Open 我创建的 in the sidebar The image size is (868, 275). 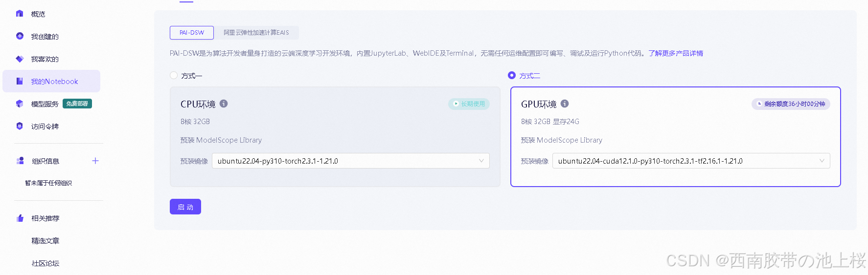(45, 37)
